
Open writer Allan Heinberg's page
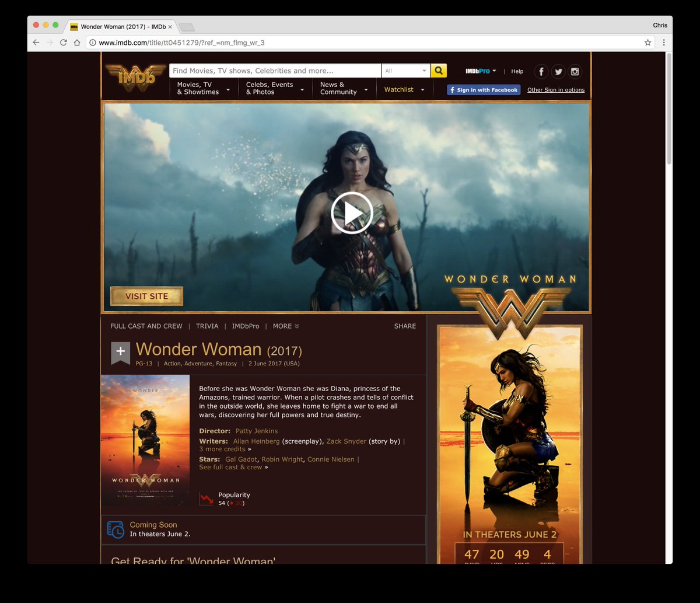point(257,441)
